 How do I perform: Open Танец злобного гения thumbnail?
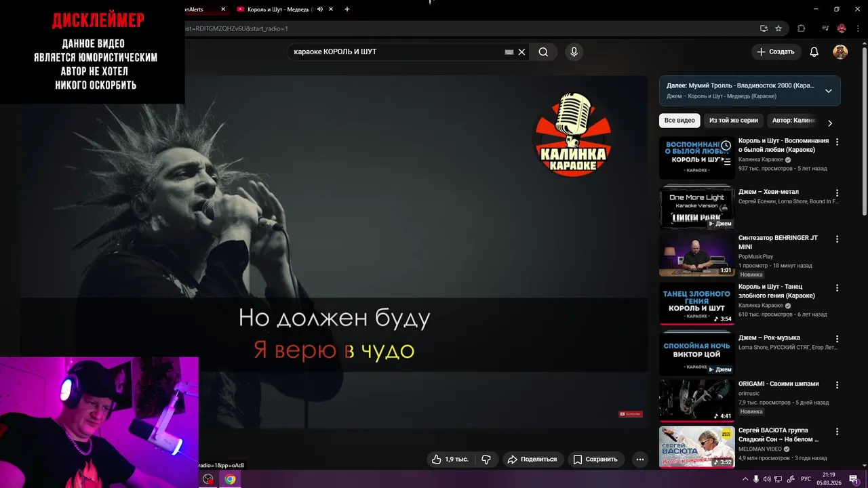696,304
